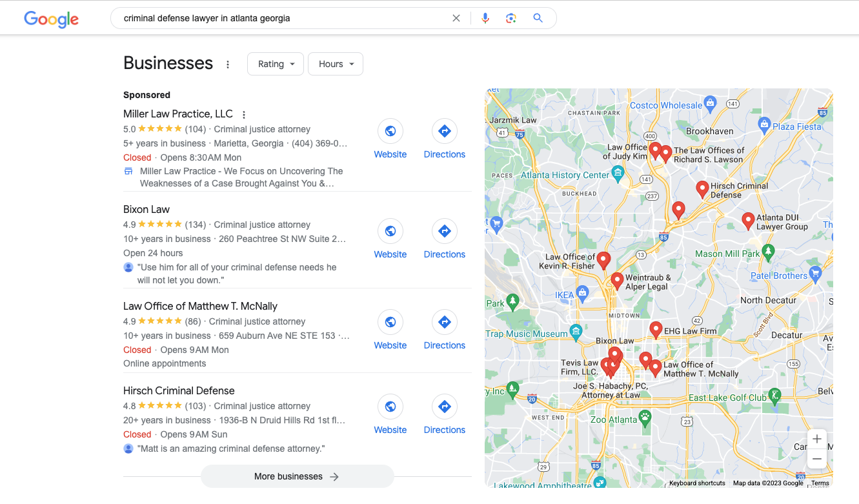Expand the Hours filter dropdown
Screen dimensions: 859x504
(336, 64)
